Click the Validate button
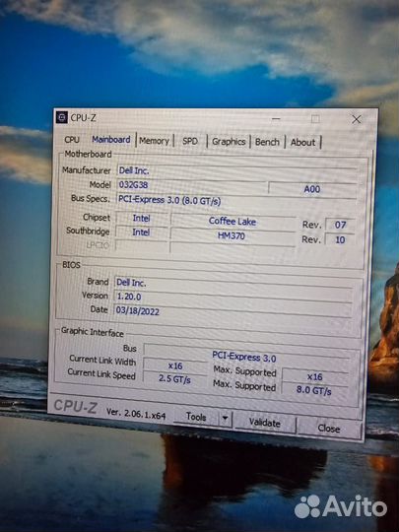 pos(265,423)
